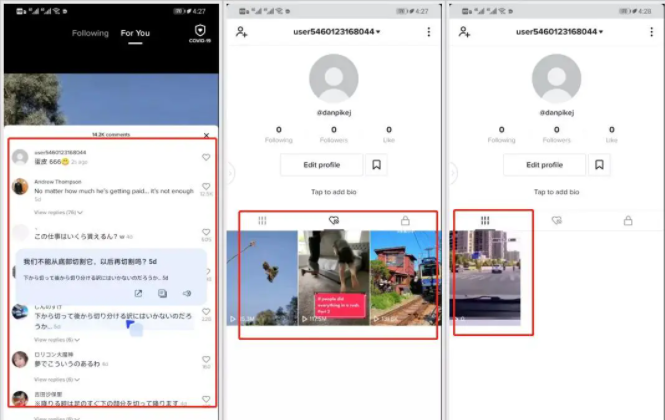
Task: Open the username dropdown on the right profile screen
Action: coord(559,32)
